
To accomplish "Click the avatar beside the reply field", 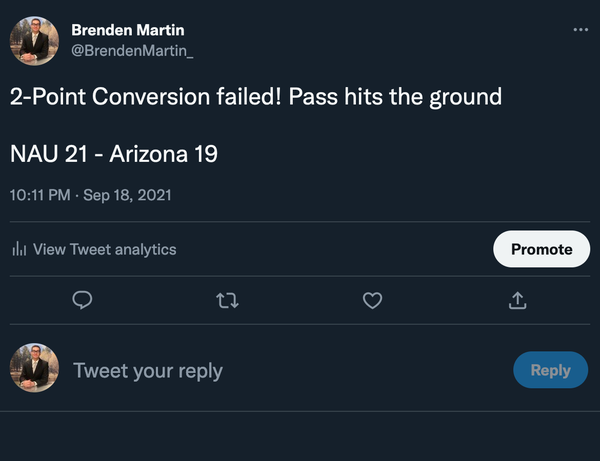I will [x=34, y=369].
